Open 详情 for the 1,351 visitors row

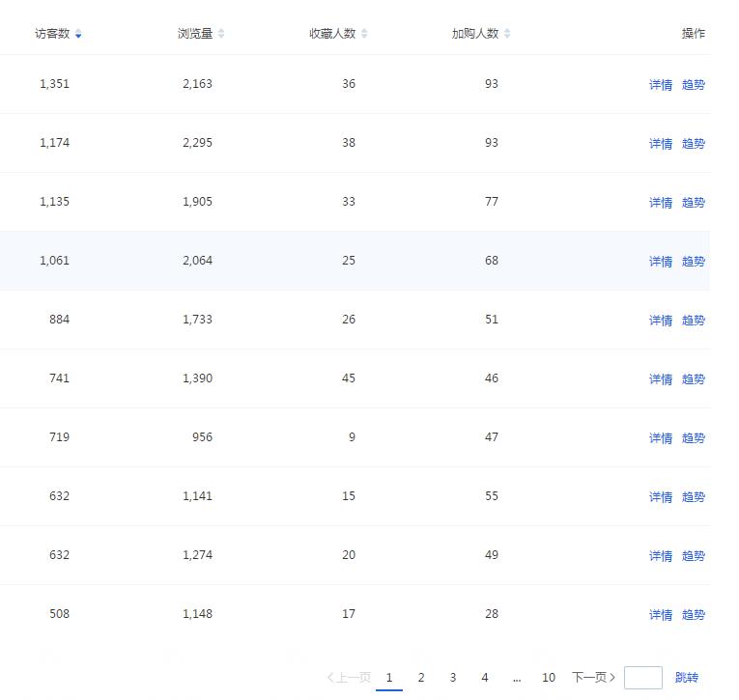tap(661, 85)
